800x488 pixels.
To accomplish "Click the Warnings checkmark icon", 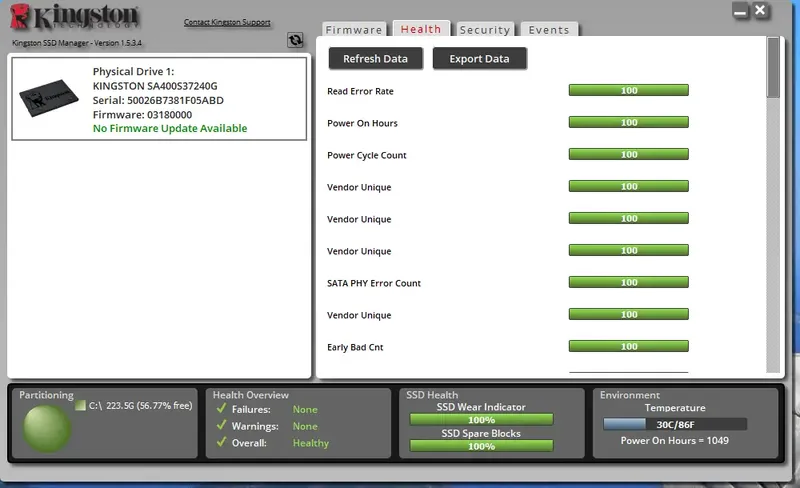I will [x=221, y=425].
